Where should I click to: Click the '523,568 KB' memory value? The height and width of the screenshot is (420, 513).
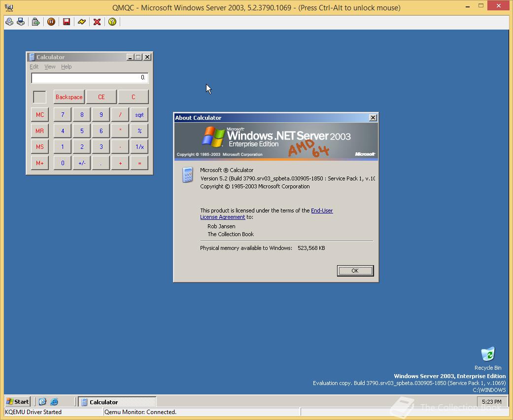pos(311,248)
